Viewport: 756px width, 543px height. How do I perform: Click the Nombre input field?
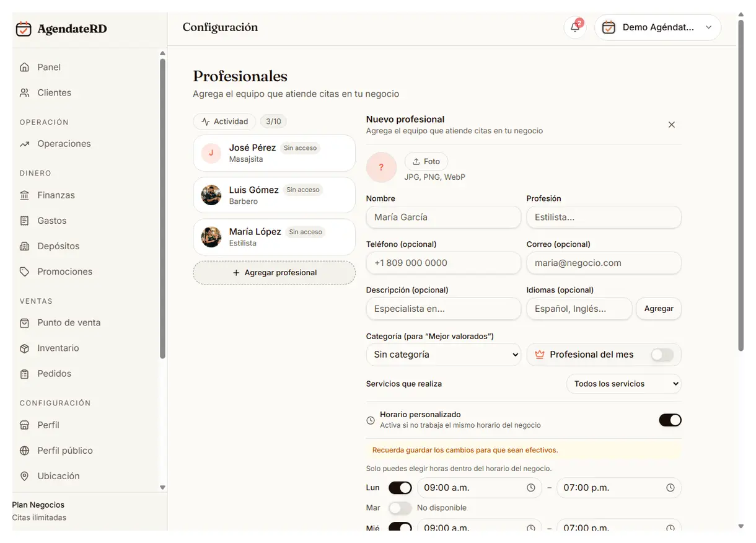444,218
